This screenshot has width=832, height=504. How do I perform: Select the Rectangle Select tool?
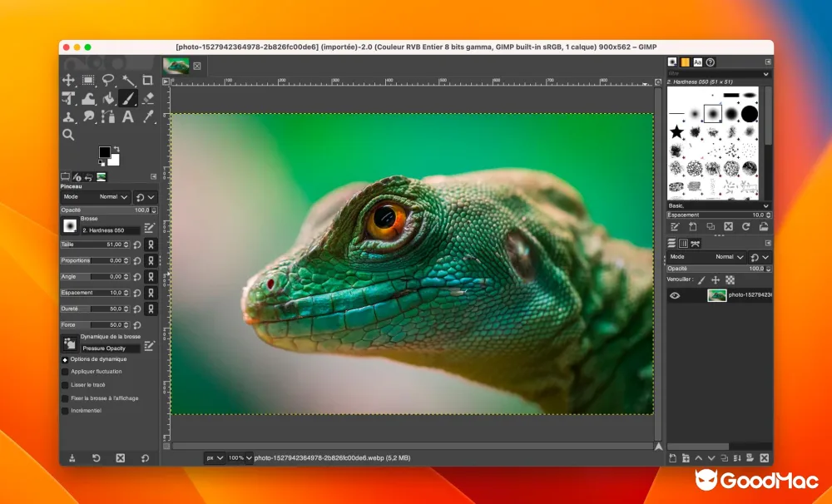(88, 80)
